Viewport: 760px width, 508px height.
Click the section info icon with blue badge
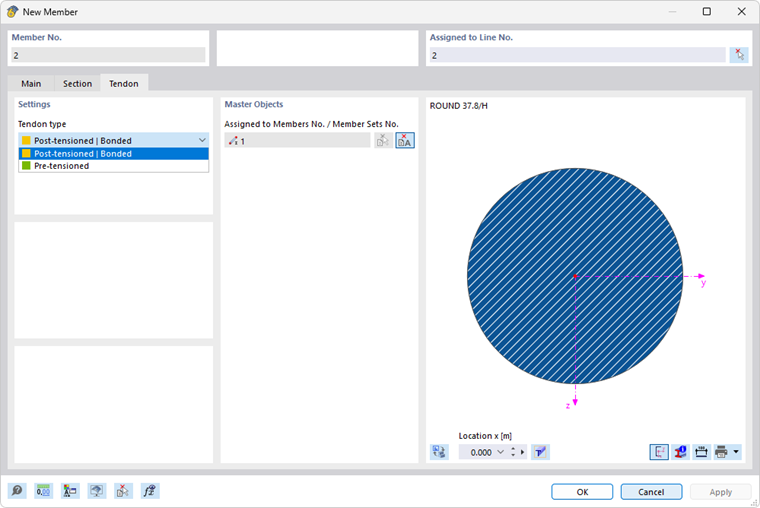[x=681, y=452]
